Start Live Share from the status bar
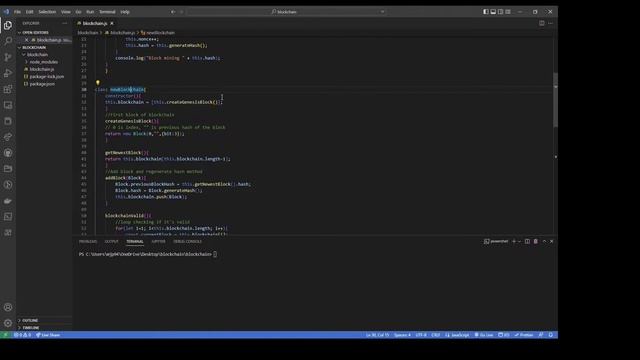This screenshot has height=360, width=640. coord(48,335)
